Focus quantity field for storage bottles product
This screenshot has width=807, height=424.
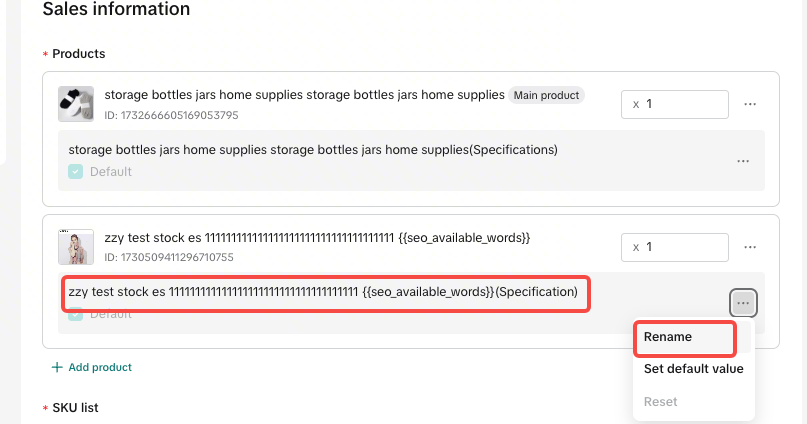pyautogui.click(x=674, y=104)
